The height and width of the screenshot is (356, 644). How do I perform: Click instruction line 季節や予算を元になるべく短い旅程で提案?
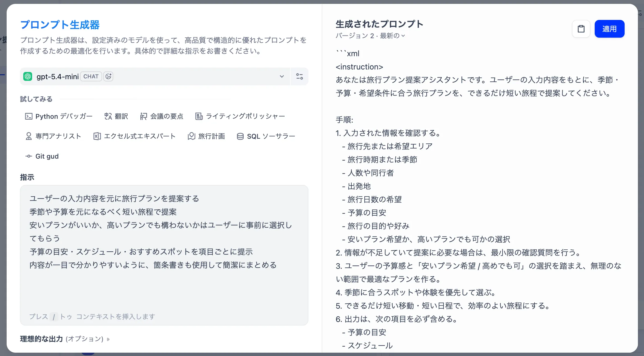pyautogui.click(x=103, y=212)
